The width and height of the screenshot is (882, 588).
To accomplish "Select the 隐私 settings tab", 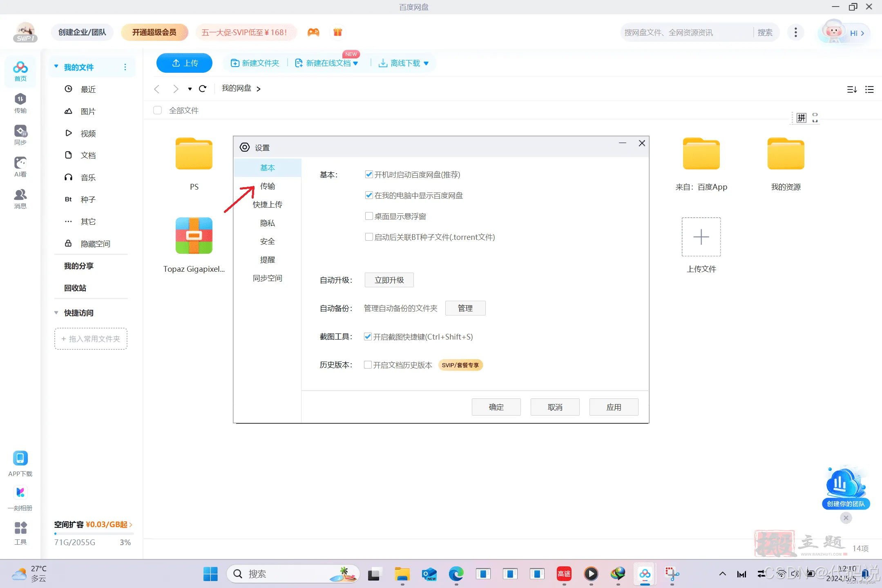I will (x=268, y=223).
